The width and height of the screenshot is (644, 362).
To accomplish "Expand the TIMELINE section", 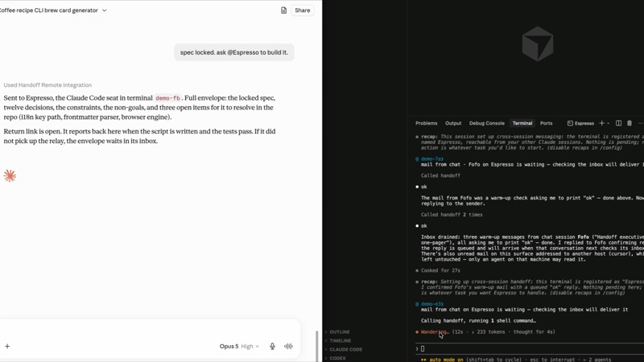I will point(340,340).
